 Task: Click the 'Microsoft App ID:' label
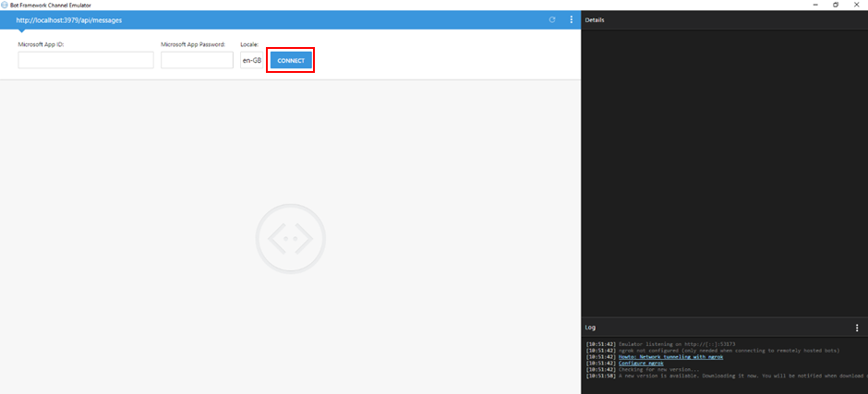(x=42, y=44)
